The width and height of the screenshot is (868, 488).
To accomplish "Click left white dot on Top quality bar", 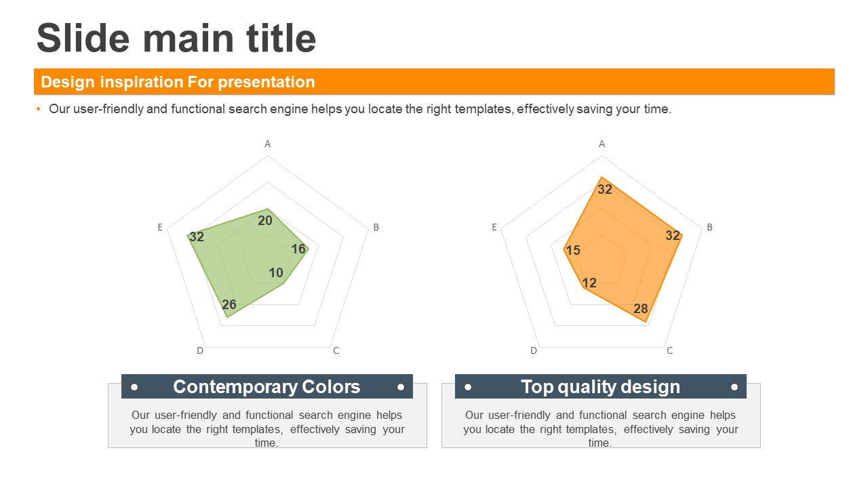I will (x=468, y=387).
